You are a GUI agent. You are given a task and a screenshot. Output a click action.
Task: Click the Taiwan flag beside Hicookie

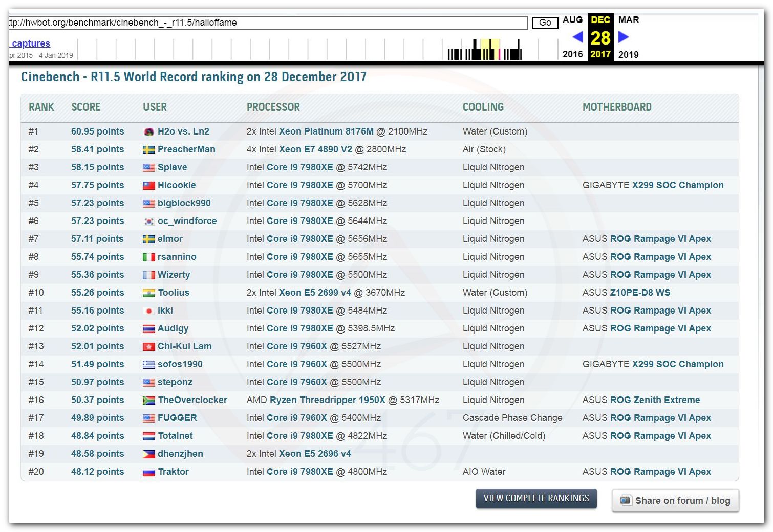[148, 186]
